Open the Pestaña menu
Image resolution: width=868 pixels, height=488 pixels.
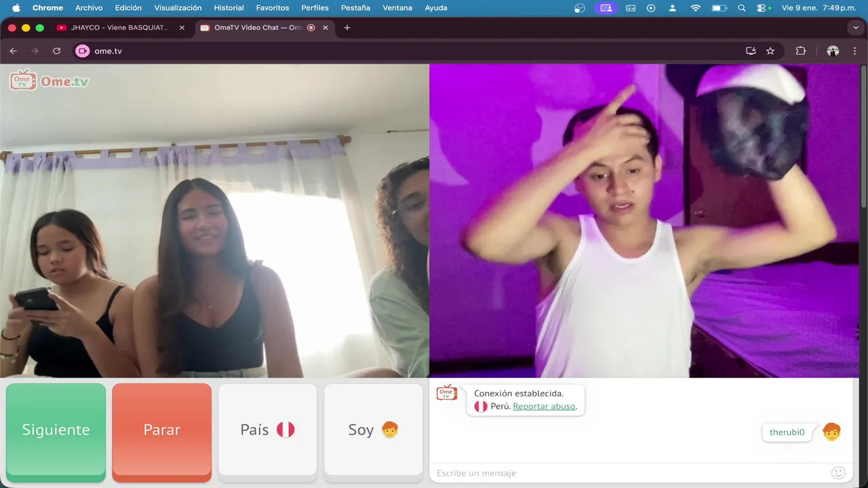coord(355,8)
